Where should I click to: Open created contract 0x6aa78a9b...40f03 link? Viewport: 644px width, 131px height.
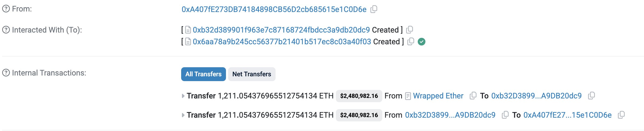(x=282, y=42)
